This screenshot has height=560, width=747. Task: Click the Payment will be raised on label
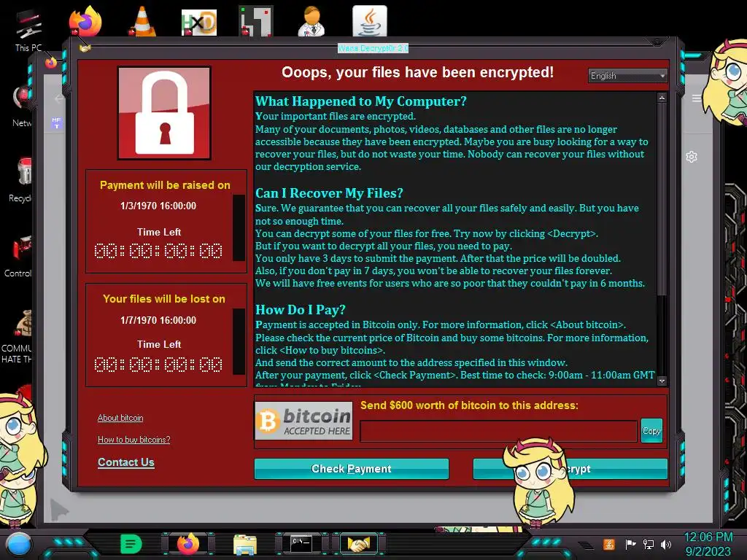(x=165, y=185)
